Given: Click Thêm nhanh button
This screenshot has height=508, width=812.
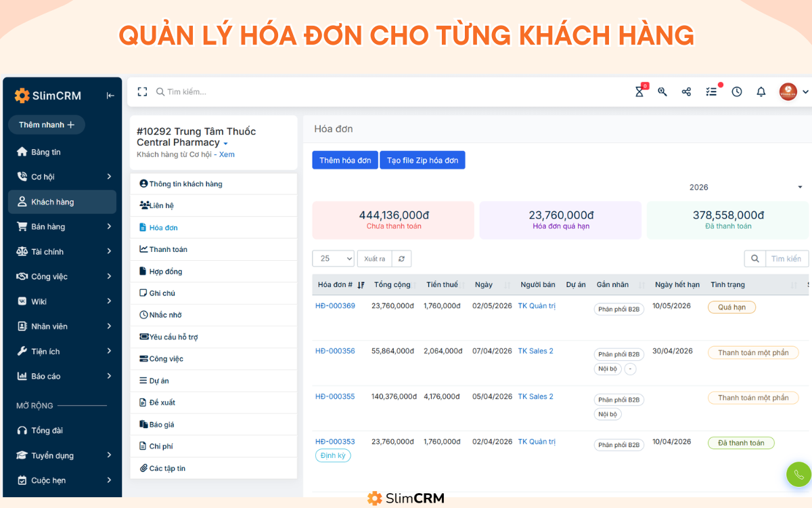Looking at the screenshot, I should [x=47, y=125].
